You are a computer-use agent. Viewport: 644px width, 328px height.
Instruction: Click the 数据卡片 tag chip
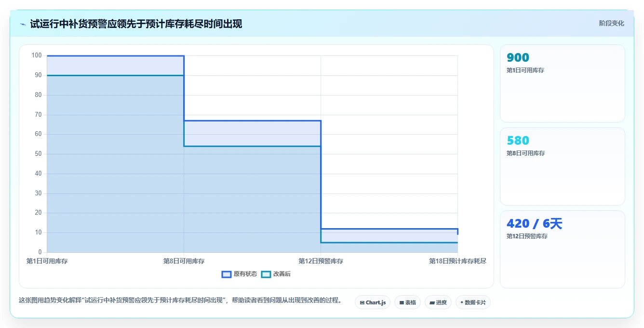tap(473, 302)
